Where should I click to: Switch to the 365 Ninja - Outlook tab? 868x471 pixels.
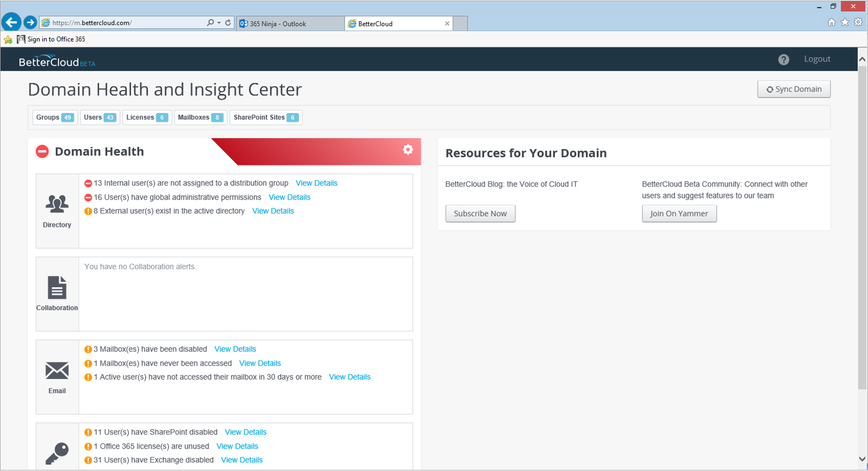pos(290,23)
